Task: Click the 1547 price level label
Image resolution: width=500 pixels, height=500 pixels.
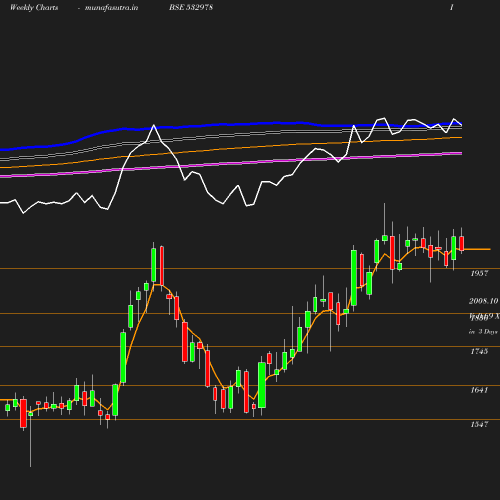Action: tap(479, 424)
